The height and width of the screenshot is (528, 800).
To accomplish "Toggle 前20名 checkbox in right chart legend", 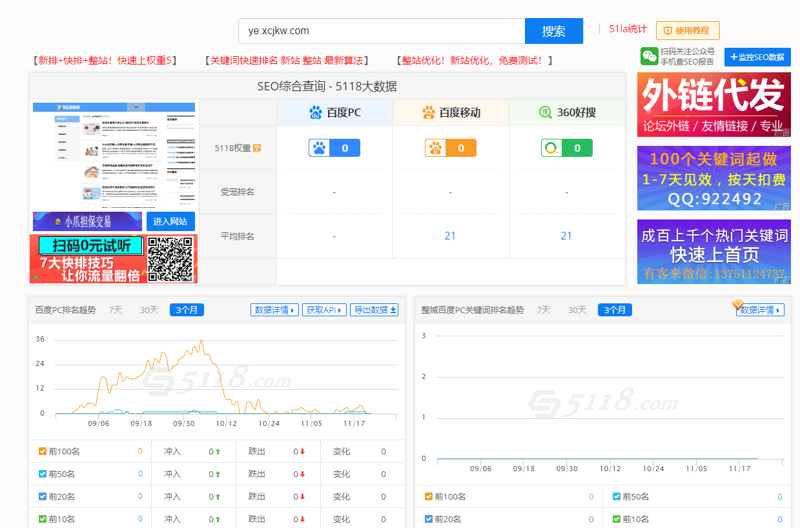I will pyautogui.click(x=429, y=519).
